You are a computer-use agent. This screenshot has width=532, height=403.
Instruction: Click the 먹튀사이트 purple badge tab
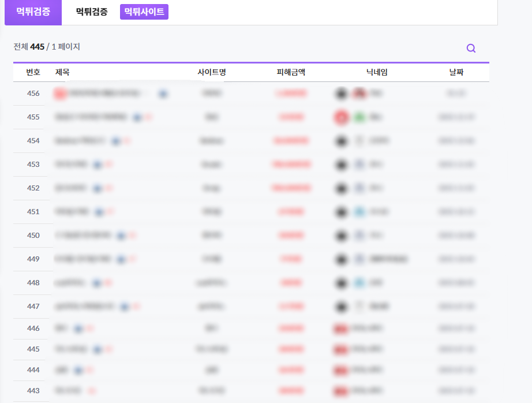coord(144,12)
